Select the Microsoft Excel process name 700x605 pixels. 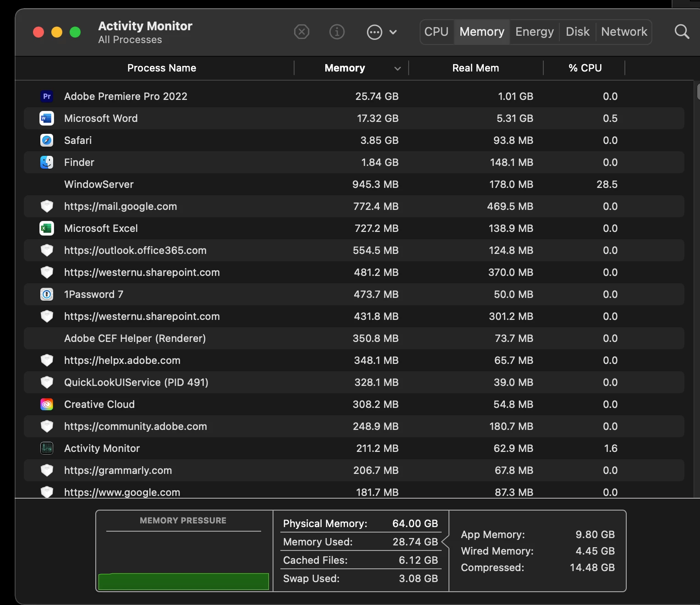[x=101, y=228]
